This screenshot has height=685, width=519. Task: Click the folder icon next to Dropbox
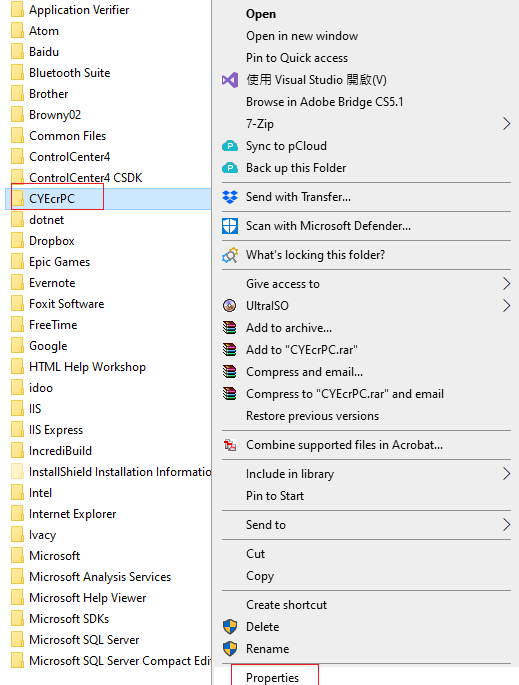pyautogui.click(x=17, y=241)
